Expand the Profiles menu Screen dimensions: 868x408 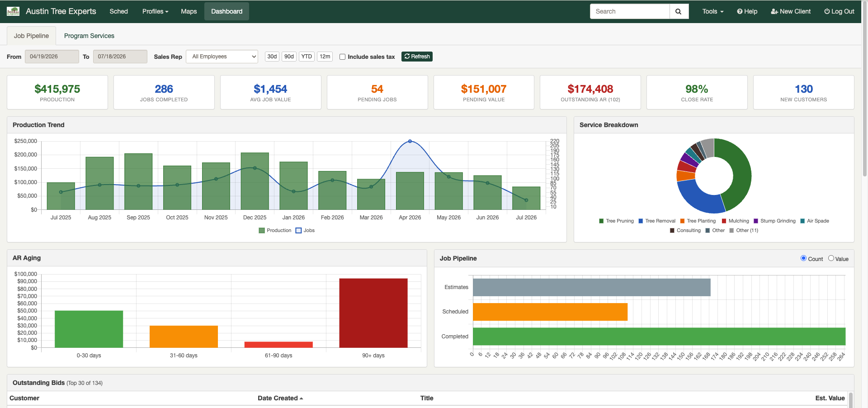(155, 11)
